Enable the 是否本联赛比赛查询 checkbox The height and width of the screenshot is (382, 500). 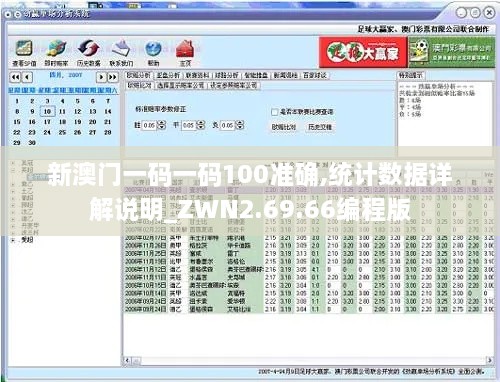274,112
